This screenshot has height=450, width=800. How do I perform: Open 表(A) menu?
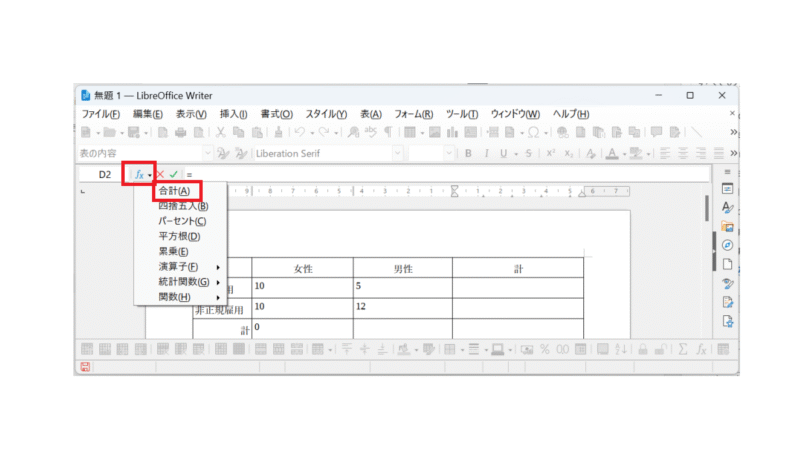pyautogui.click(x=371, y=114)
